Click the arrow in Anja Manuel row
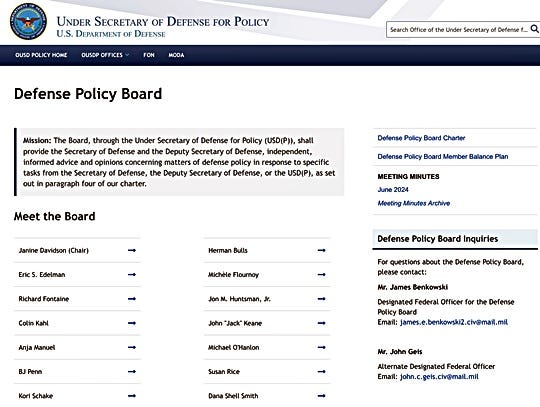Image resolution: width=540 pixels, height=407 pixels. point(132,347)
